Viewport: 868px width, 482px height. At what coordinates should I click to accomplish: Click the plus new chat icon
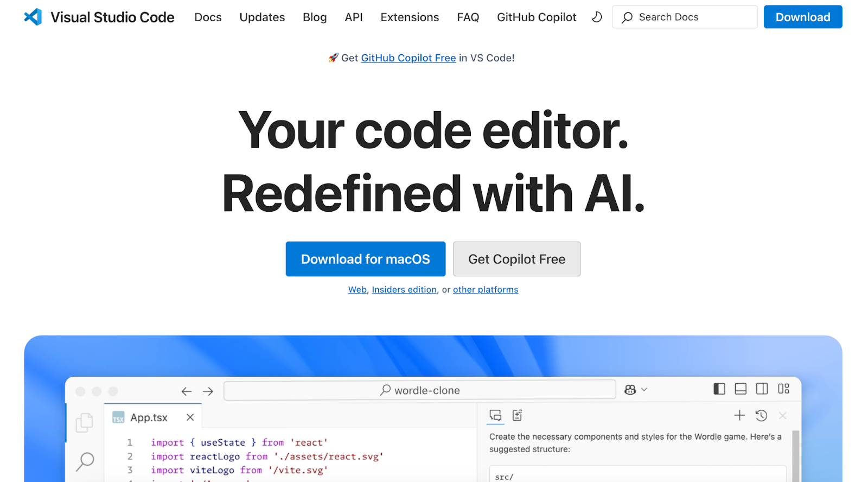(x=739, y=415)
